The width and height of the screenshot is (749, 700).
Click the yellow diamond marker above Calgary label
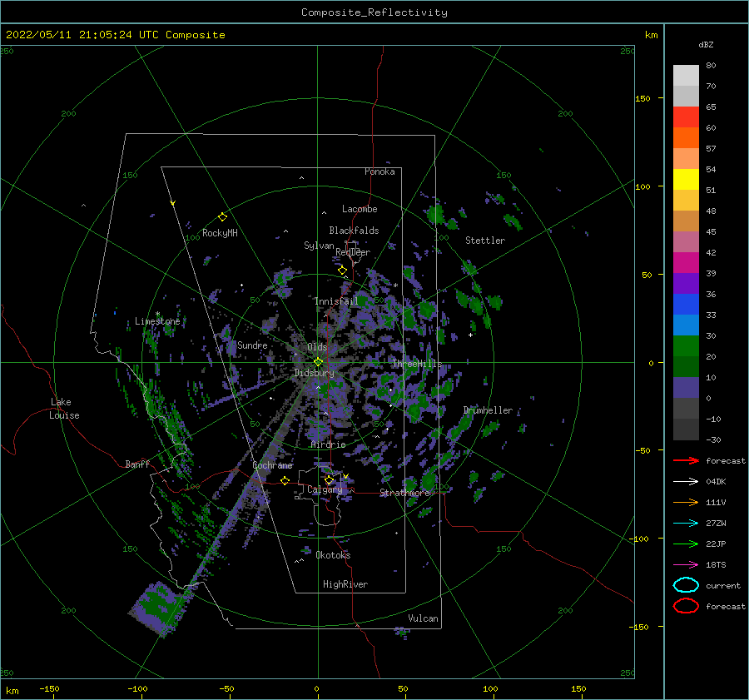point(329,479)
